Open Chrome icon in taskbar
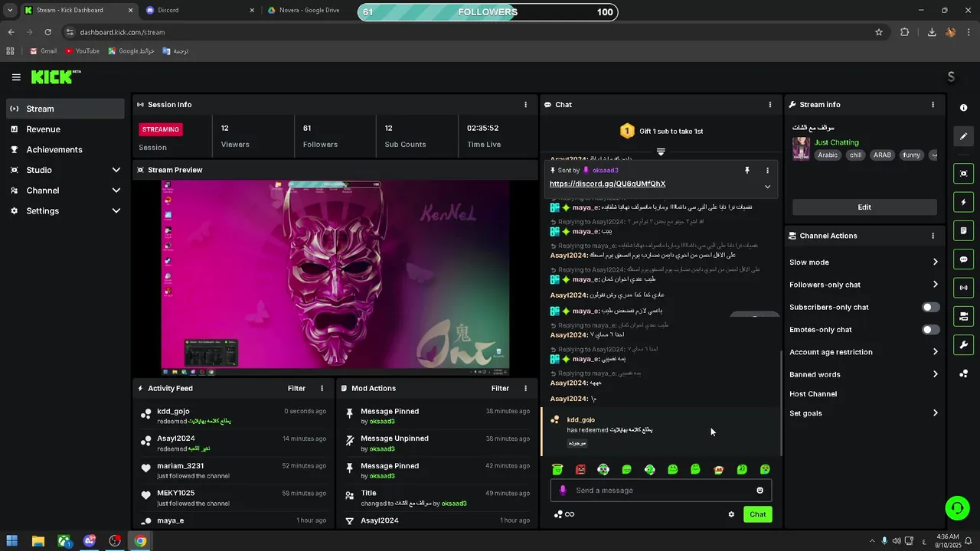980x551 pixels. (x=141, y=541)
